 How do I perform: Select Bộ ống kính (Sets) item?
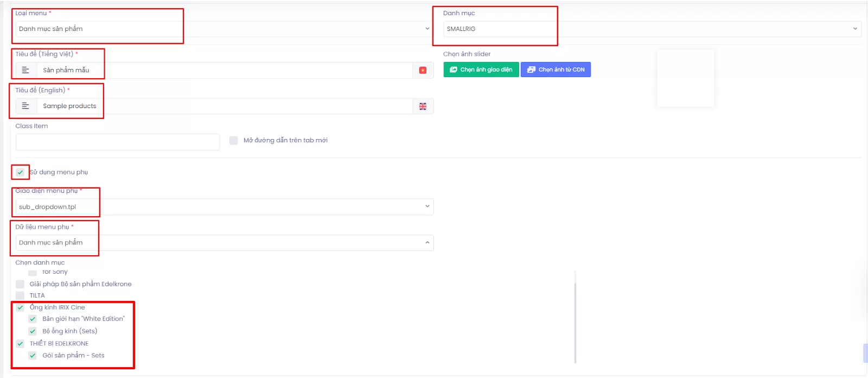69,331
